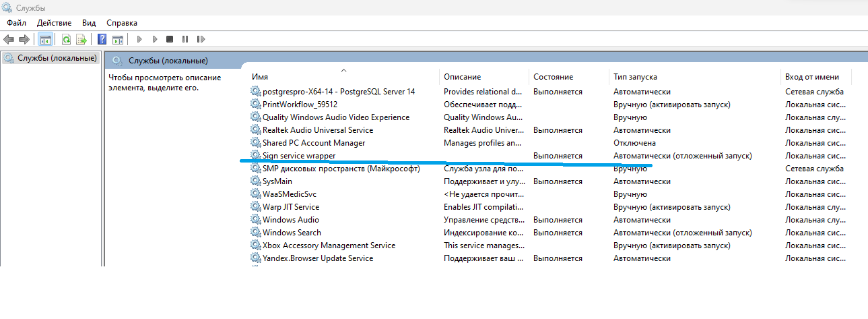
Task: Click 'Enables JIT compilati...' description cell
Action: [482, 207]
